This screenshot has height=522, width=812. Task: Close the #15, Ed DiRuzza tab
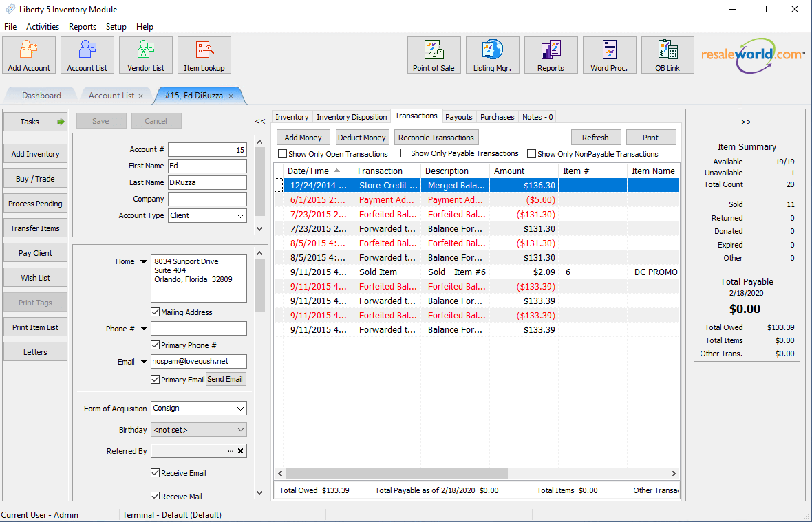[231, 96]
